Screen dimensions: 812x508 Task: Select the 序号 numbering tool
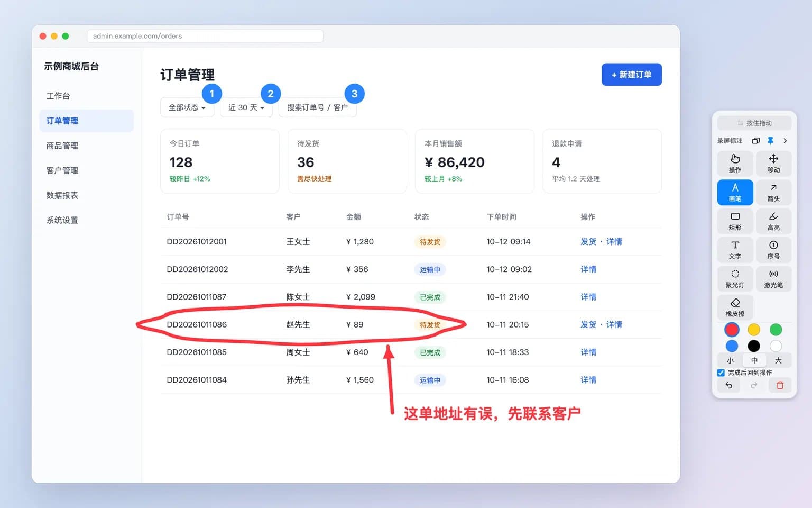(773, 250)
